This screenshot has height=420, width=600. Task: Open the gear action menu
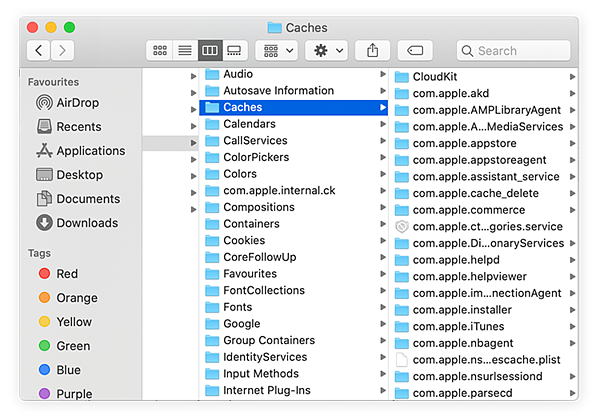point(326,50)
